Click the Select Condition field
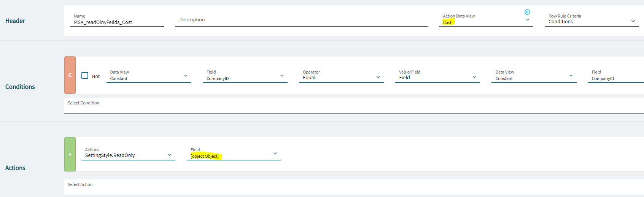 354,106
